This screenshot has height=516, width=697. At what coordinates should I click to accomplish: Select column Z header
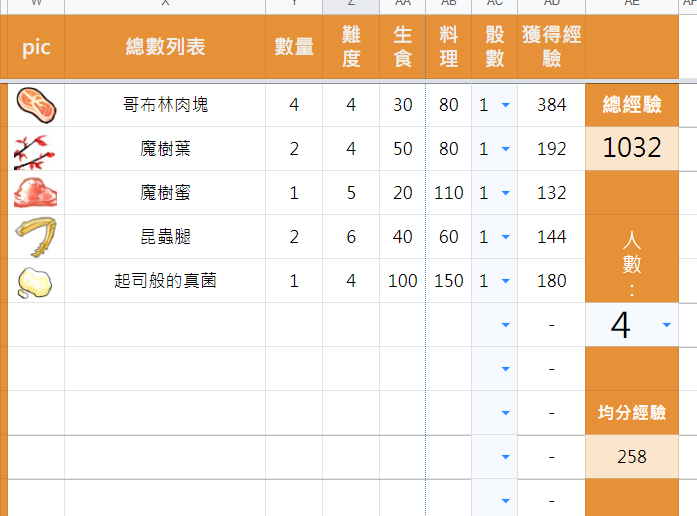tap(351, 5)
